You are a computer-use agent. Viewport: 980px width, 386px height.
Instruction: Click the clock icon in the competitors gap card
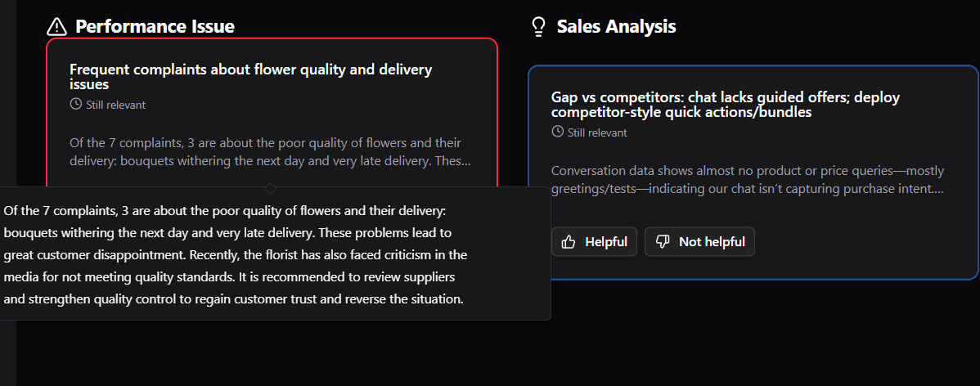click(558, 132)
